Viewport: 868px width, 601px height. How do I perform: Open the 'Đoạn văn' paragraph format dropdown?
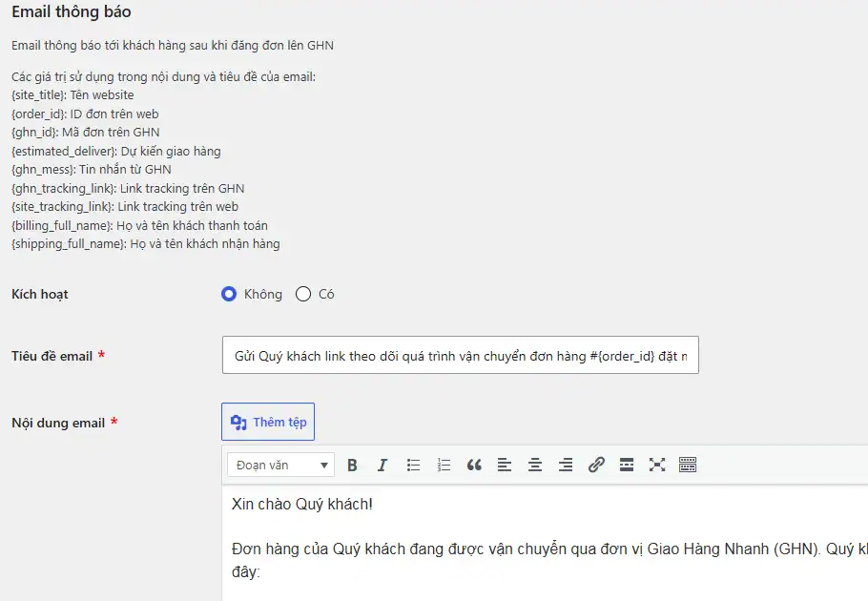[281, 465]
